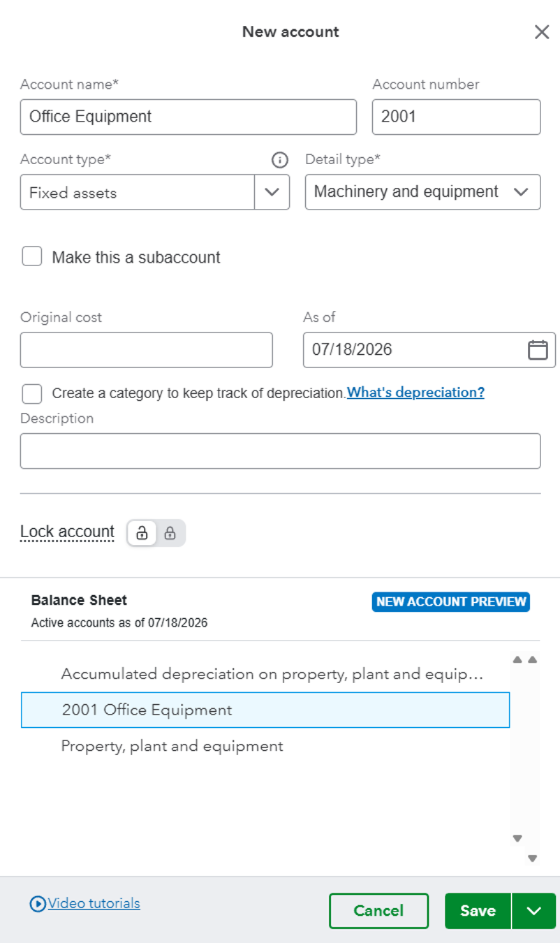The image size is (560, 943).
Task: Expand the Save button dropdown arrow
Action: pyautogui.click(x=534, y=911)
